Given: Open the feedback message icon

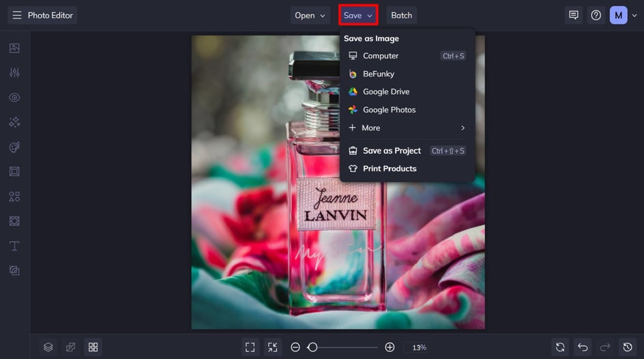Looking at the screenshot, I should point(573,15).
